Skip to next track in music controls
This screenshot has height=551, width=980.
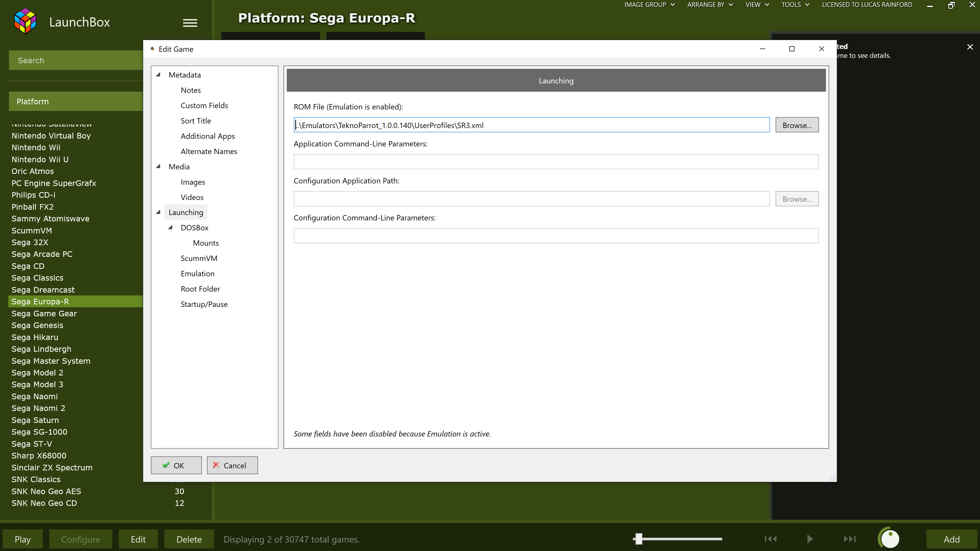(850, 539)
